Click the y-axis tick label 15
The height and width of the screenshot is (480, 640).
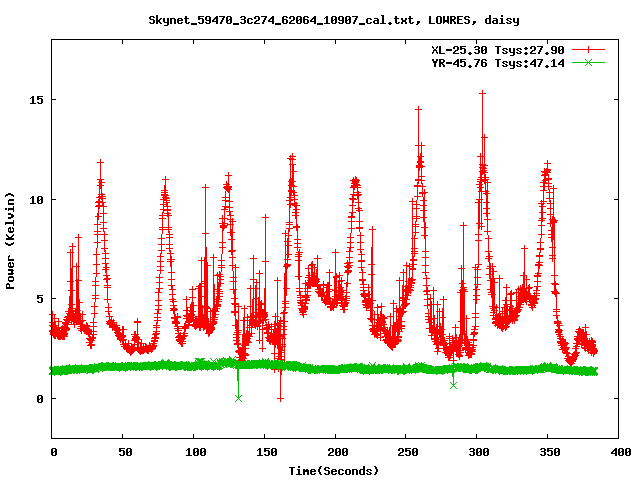coord(36,100)
